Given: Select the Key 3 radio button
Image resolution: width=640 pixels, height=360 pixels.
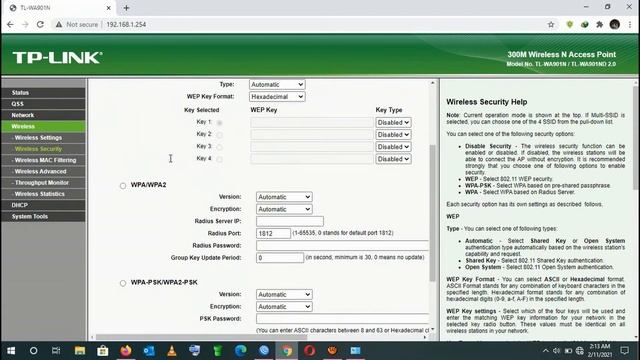Looking at the screenshot, I should click(220, 147).
